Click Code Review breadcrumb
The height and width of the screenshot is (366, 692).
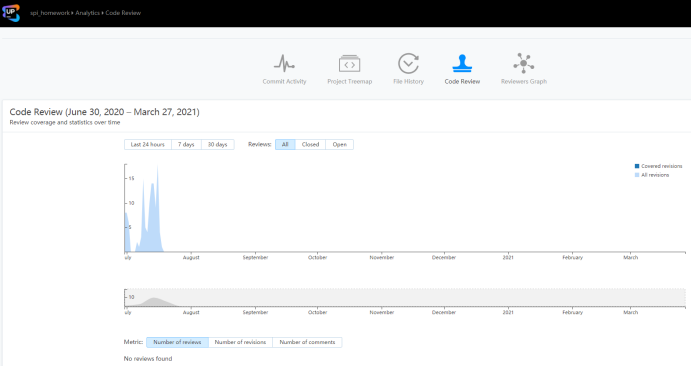point(123,13)
